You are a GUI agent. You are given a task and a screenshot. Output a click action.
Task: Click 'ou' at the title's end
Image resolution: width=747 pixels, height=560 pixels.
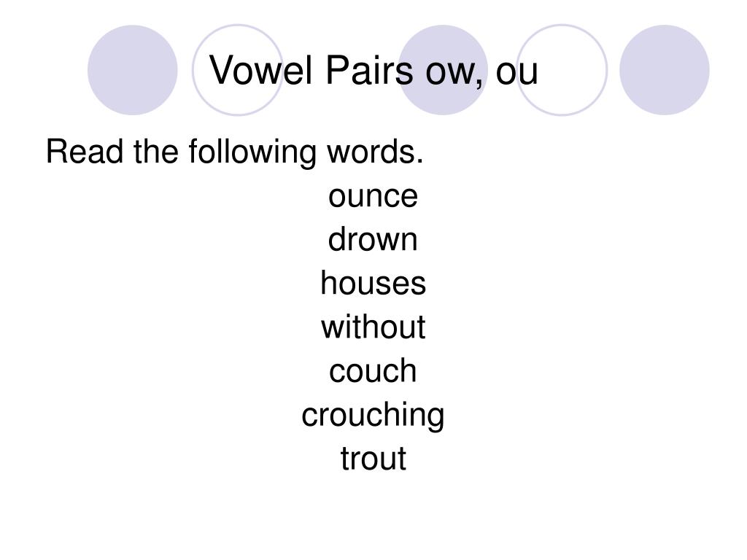click(517, 74)
